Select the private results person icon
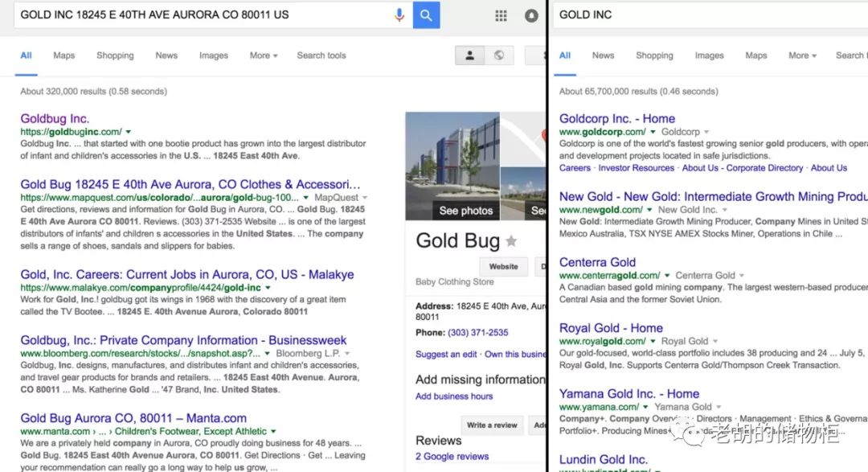This screenshot has width=868, height=472. (x=470, y=55)
